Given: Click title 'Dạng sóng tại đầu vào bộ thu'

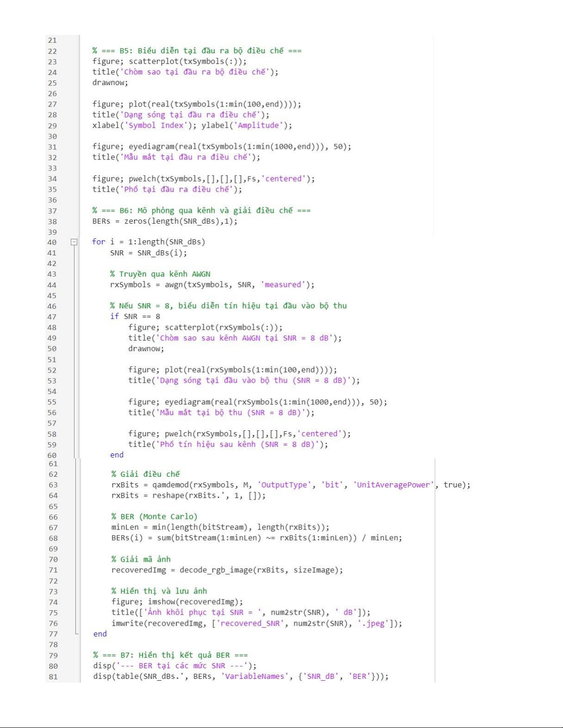Looking at the screenshot, I should coord(244,380).
